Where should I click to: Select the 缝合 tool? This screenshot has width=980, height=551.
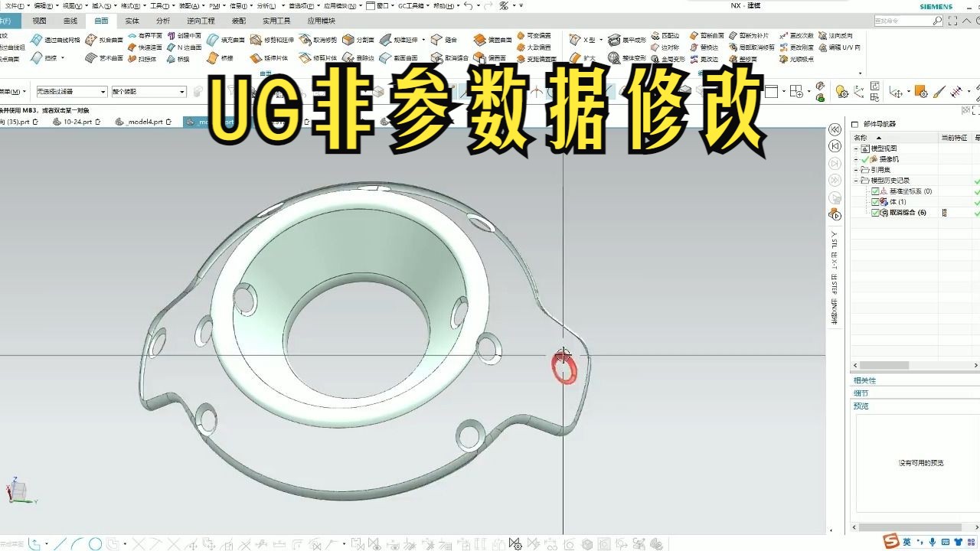tap(452, 38)
